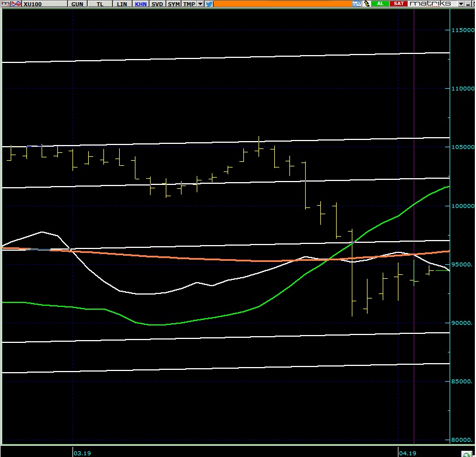Click the ruler icon at toolbar's left end
This screenshot has height=457, width=476.
point(6,4)
